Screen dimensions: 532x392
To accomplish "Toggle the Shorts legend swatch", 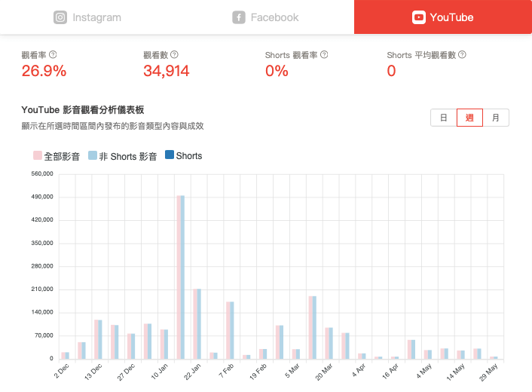I will point(170,155).
